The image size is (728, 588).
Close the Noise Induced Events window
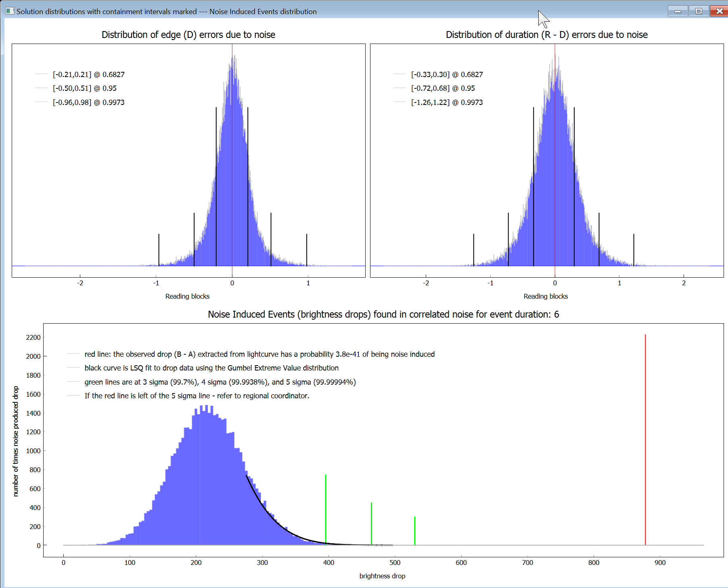tap(719, 11)
